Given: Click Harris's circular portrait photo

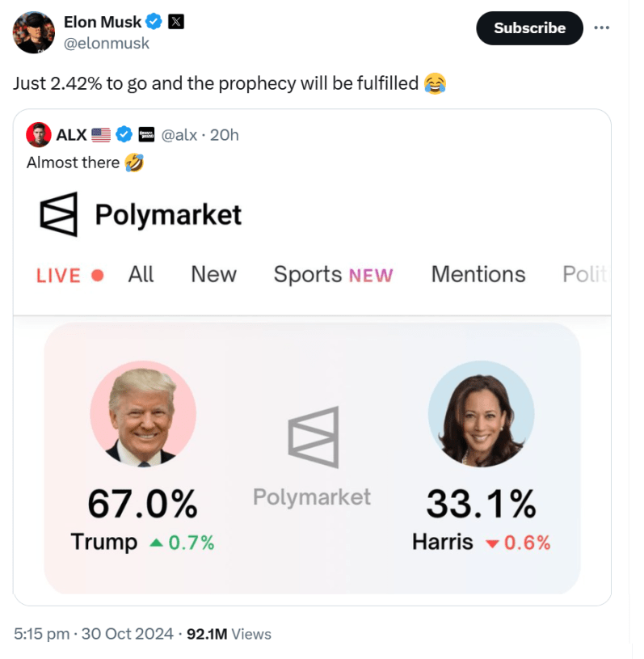Looking at the screenshot, I should coord(482,413).
